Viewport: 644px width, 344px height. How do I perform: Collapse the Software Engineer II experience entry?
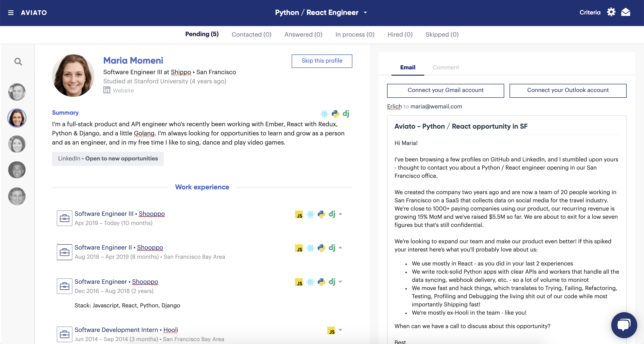click(340, 248)
